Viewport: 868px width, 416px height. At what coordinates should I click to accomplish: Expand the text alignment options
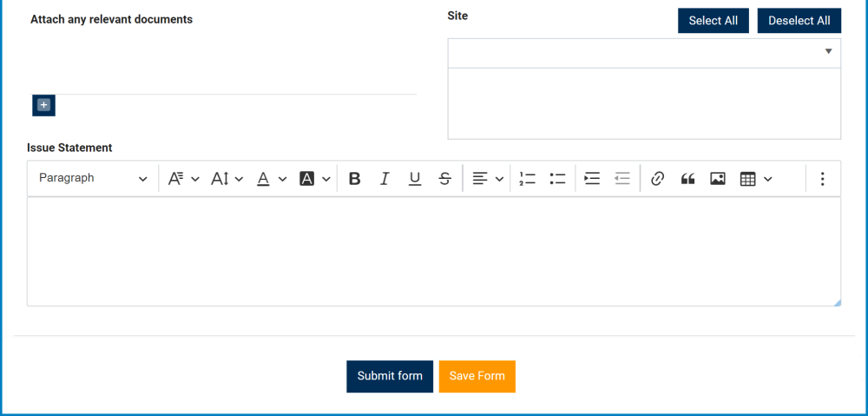pos(487,179)
